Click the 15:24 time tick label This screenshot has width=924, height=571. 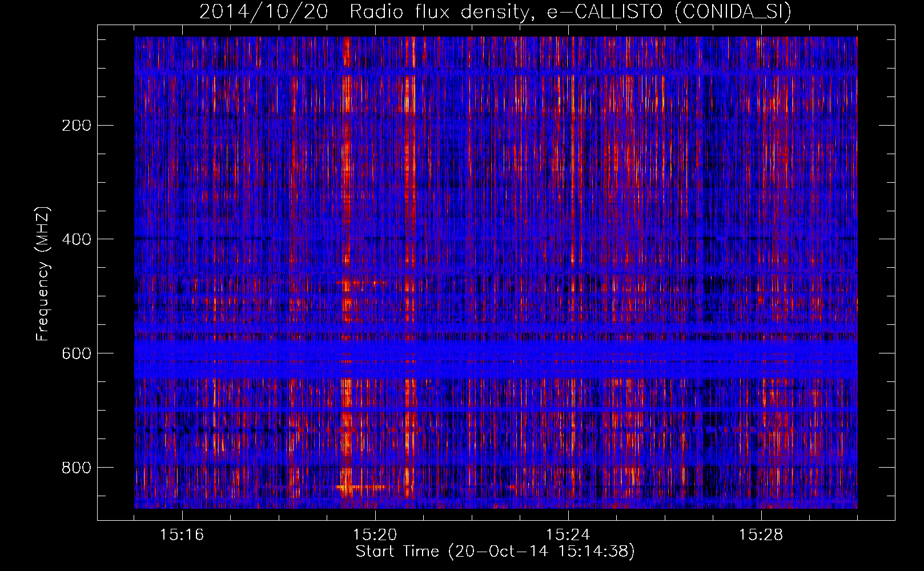[568, 535]
